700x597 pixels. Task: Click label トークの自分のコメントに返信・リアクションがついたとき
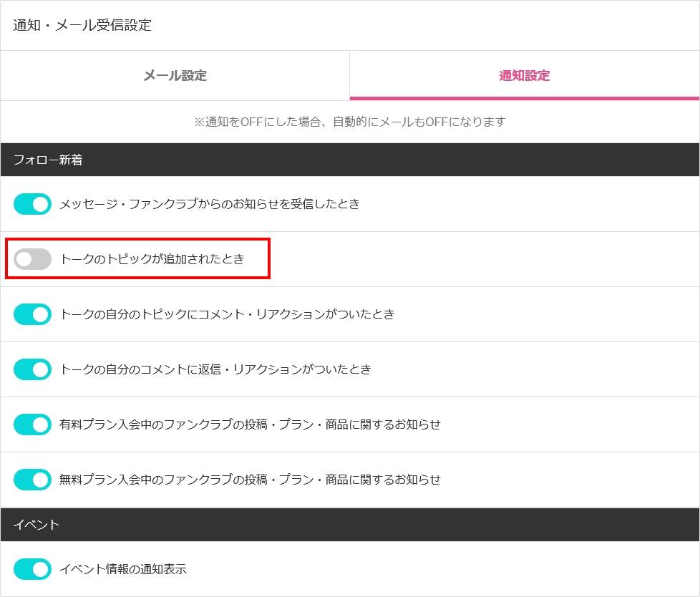click(215, 369)
